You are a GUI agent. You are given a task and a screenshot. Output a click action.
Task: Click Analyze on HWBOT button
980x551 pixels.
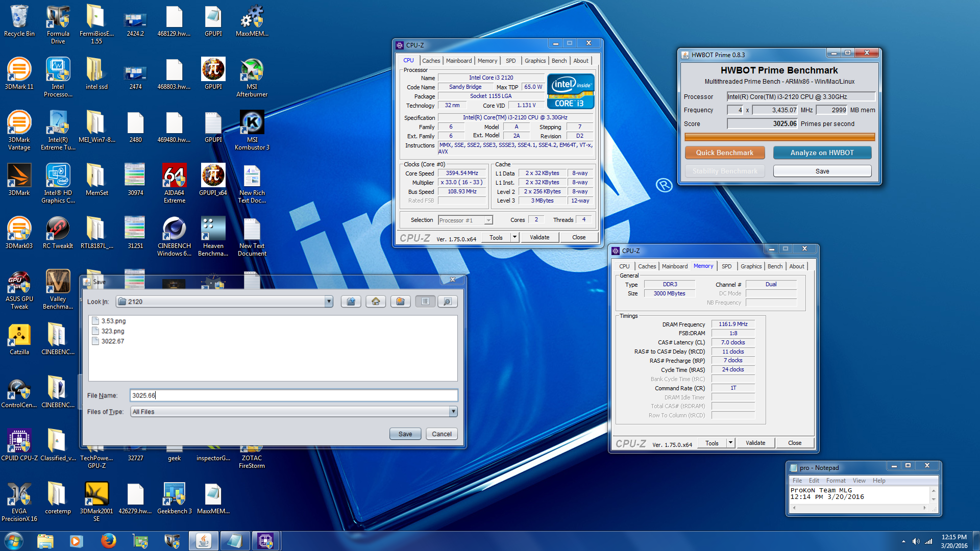point(822,153)
